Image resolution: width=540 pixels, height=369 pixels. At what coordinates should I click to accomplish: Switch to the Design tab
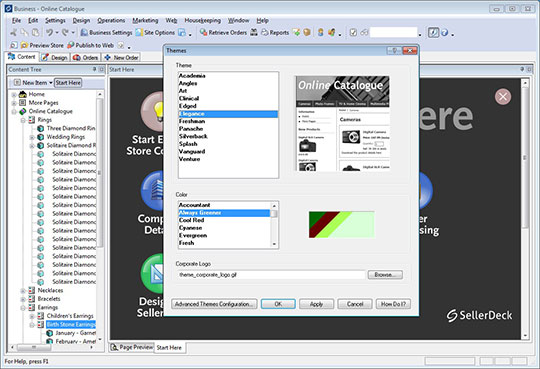(x=55, y=58)
